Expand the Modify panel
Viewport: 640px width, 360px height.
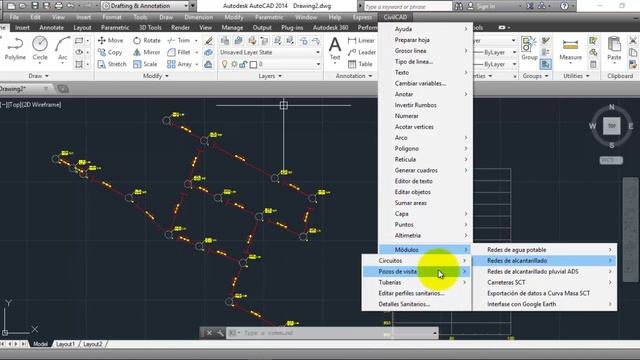tap(156, 76)
